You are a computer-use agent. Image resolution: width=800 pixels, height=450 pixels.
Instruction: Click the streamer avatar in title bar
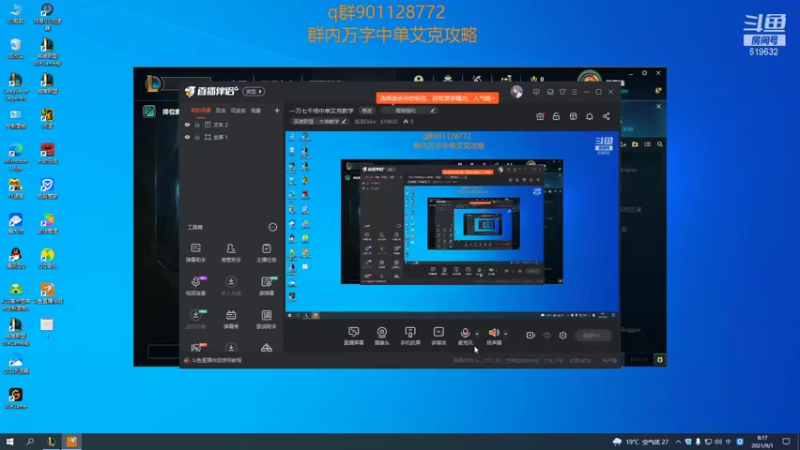pyautogui.click(x=516, y=92)
